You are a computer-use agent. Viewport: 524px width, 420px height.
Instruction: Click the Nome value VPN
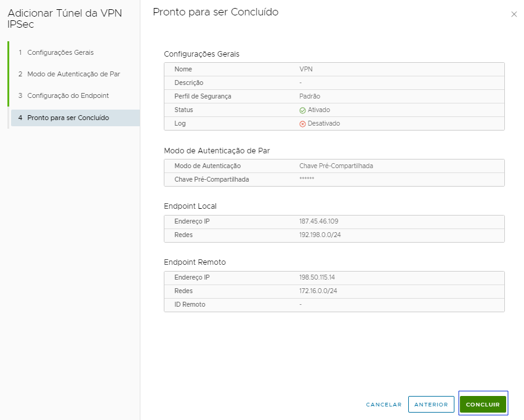[306, 69]
